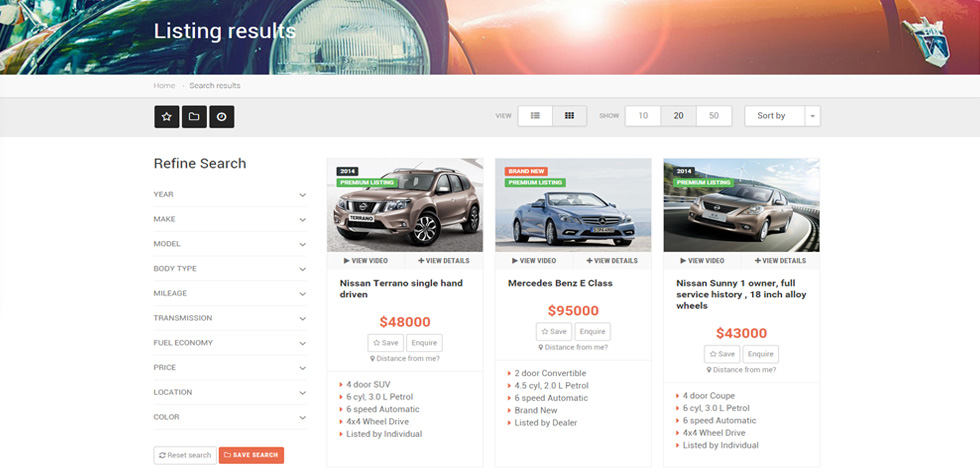Switch to grid view icon
The image size is (980, 471).
(569, 116)
